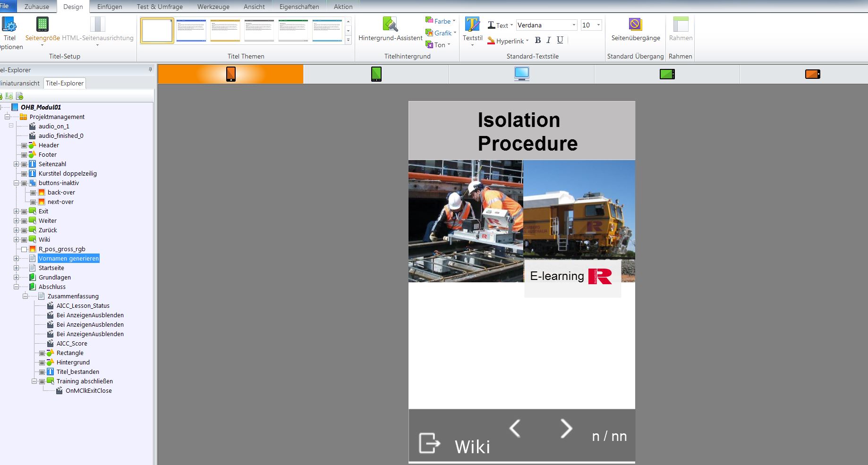Viewport: 868px width, 465px height.
Task: Switch to tablet portrait view
Action: pos(376,74)
